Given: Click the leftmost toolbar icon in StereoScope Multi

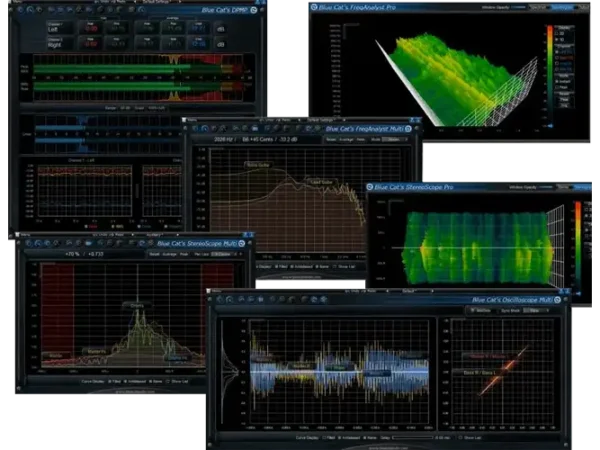Looking at the screenshot, I should (x=28, y=243).
